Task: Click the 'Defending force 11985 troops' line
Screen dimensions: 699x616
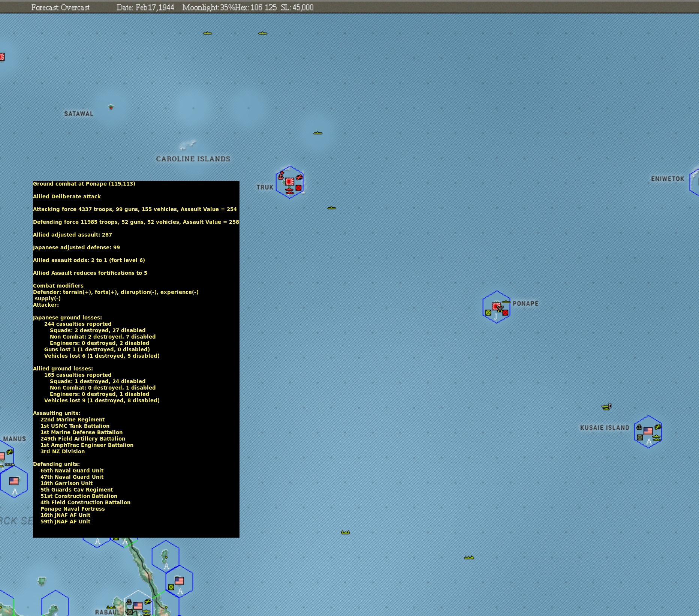Action: point(136,222)
